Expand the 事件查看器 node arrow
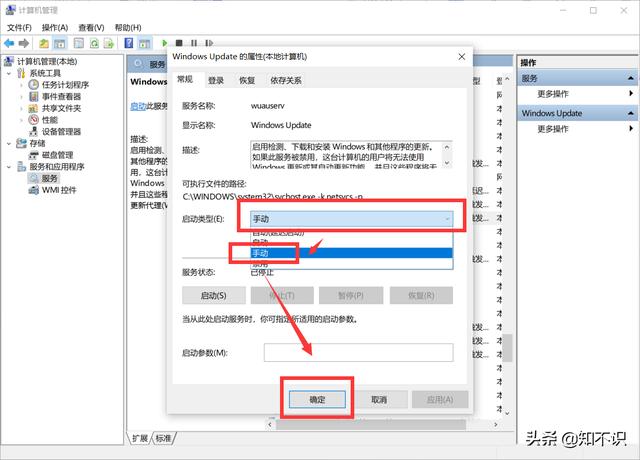This screenshot has height=460, width=640. (x=22, y=97)
